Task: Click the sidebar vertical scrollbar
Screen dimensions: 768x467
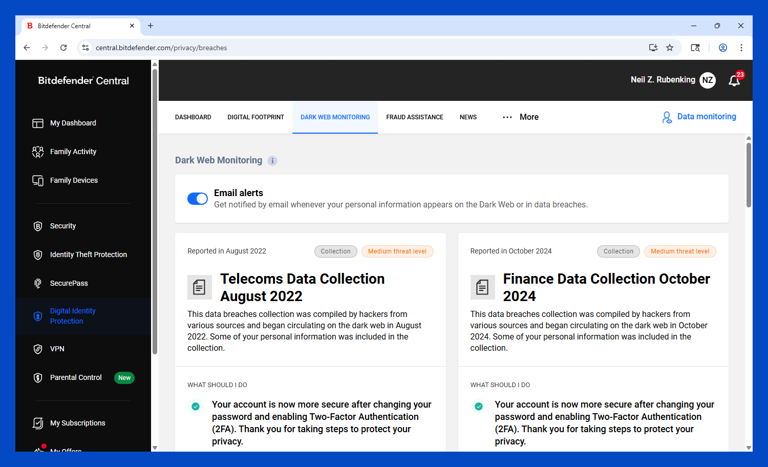Action: click(155, 211)
